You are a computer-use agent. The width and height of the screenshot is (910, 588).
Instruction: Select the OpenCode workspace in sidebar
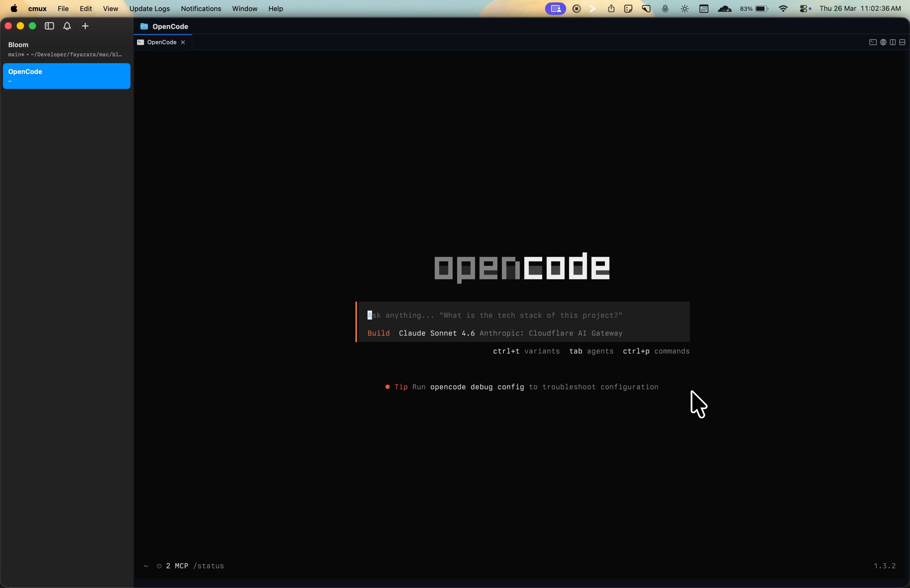(x=66, y=76)
